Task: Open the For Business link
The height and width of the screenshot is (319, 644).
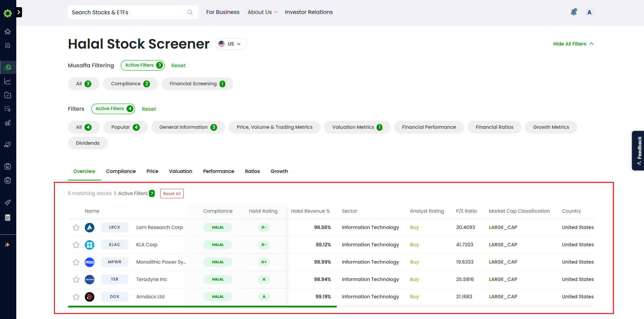Action: 223,12
